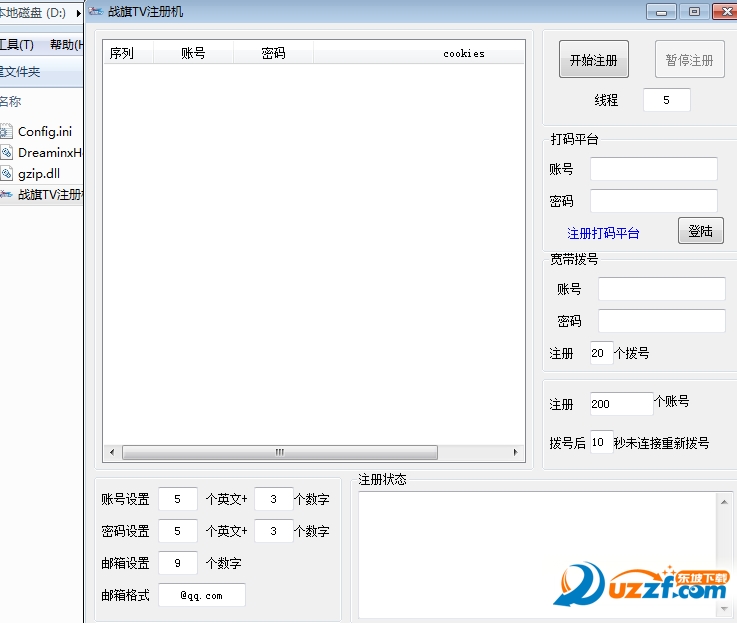The height and width of the screenshot is (623, 737).
Task: Select Config.ini file in Explorer
Action: tap(45, 132)
